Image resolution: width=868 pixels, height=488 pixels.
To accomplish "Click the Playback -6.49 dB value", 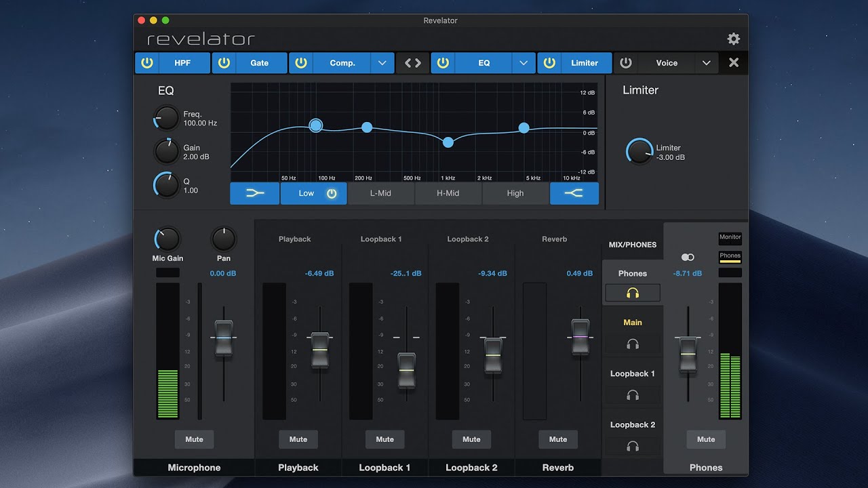I will coord(319,274).
